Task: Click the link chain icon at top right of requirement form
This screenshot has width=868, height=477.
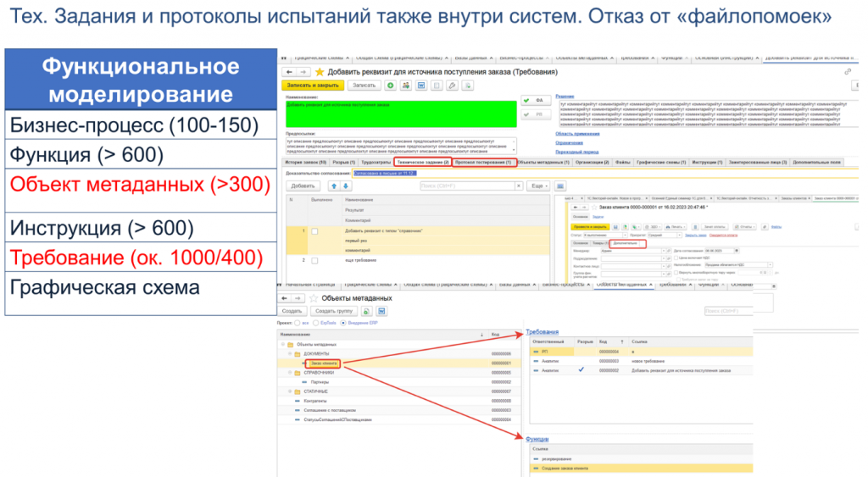Action: pos(847,72)
